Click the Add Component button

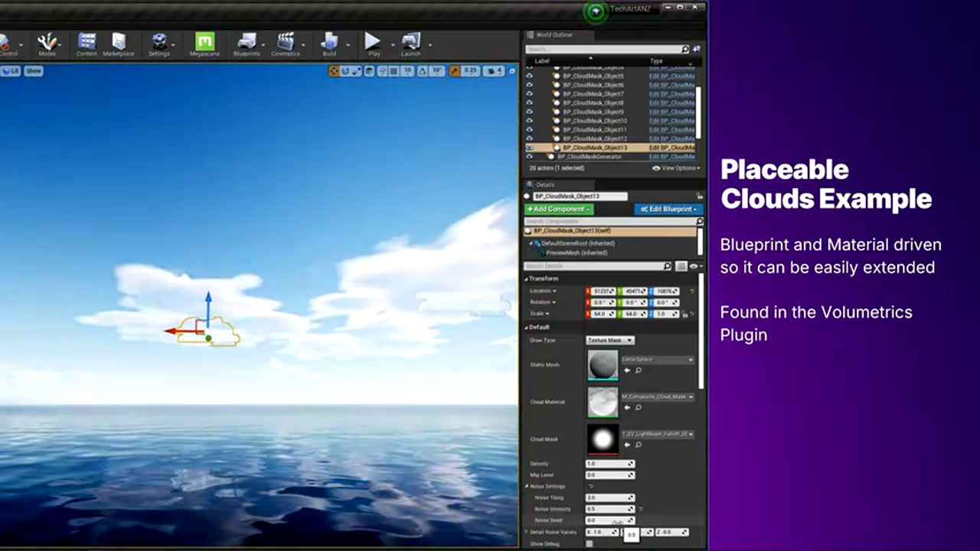click(559, 209)
